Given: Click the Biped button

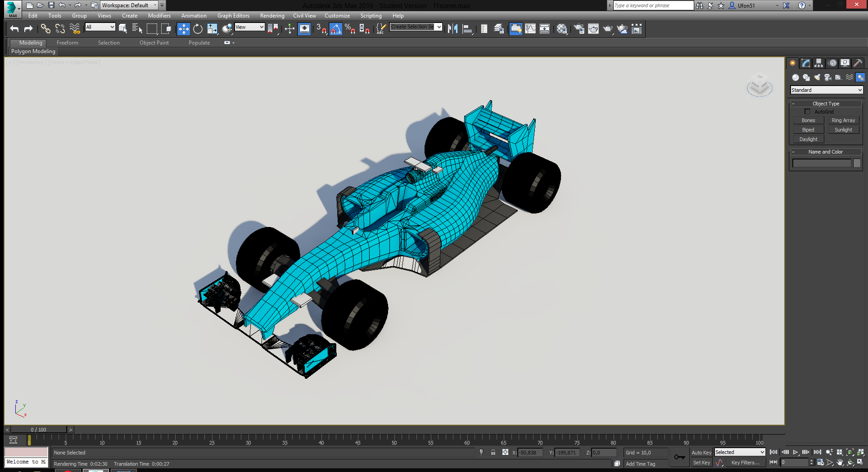Looking at the screenshot, I should (x=808, y=130).
